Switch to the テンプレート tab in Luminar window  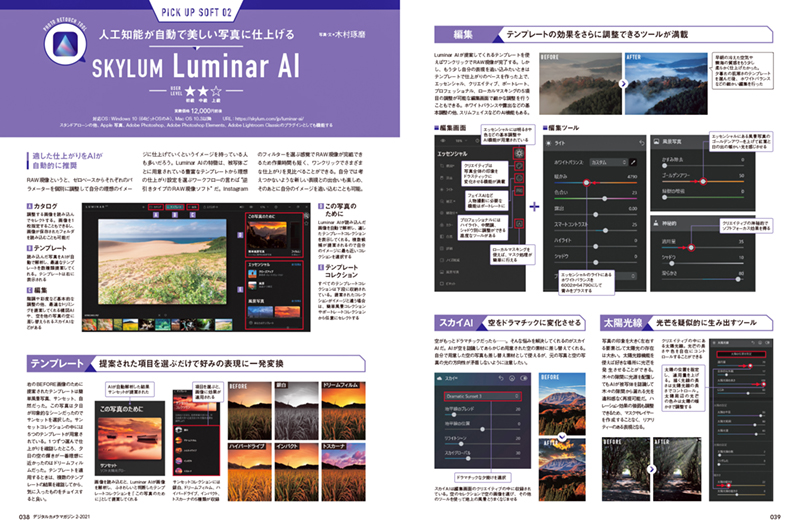pyautogui.click(x=175, y=207)
